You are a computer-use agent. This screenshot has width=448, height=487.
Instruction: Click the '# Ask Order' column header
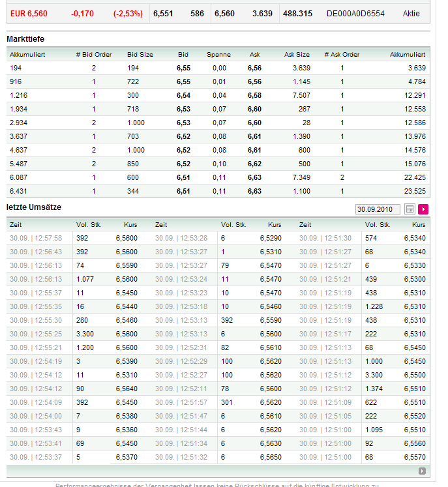(342, 54)
